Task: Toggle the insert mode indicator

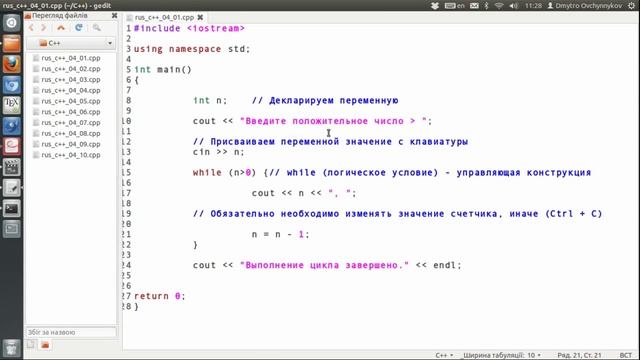Action: [625, 355]
